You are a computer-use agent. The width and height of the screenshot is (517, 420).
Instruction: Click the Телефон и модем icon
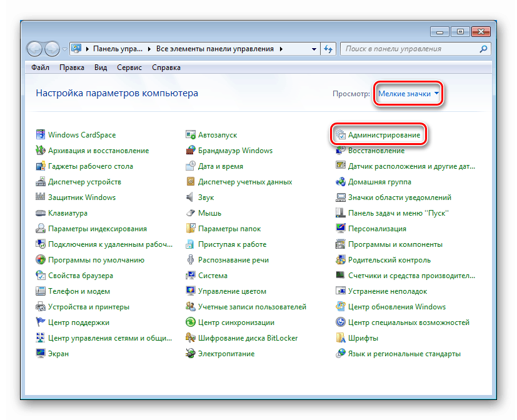pos(40,291)
